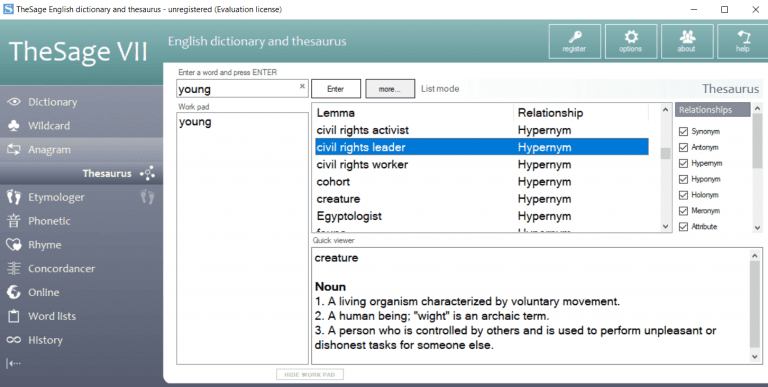This screenshot has width=768, height=387.
Task: Click the register key button
Action: coord(574,42)
